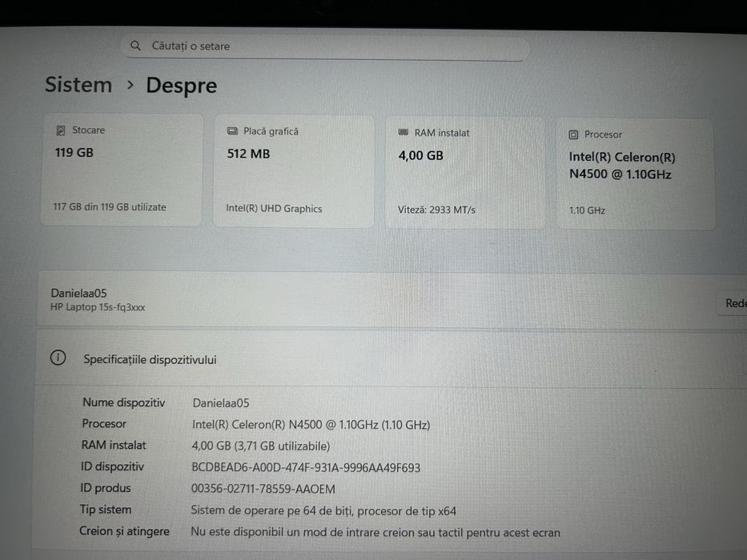Collapse the Specificațiile dispozitivului section

[391, 358]
